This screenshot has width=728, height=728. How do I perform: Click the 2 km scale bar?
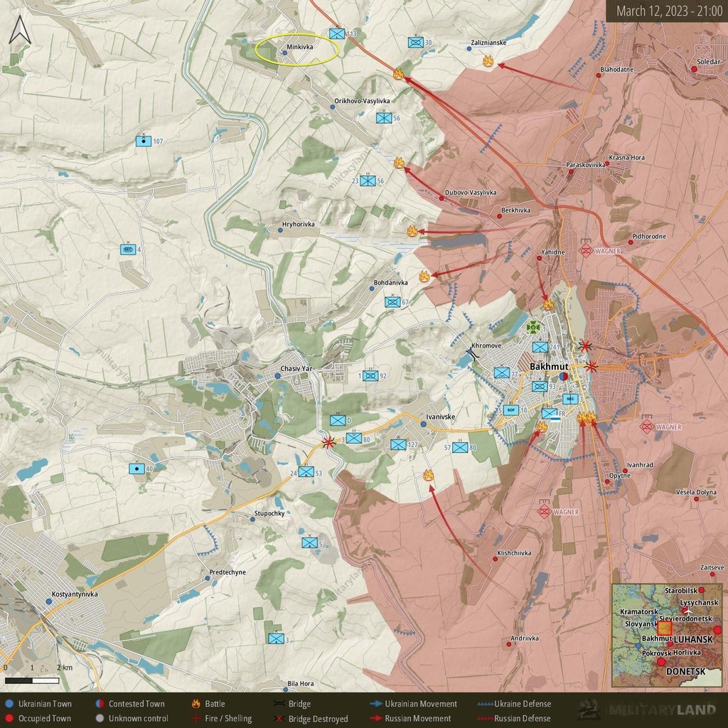tap(32, 680)
